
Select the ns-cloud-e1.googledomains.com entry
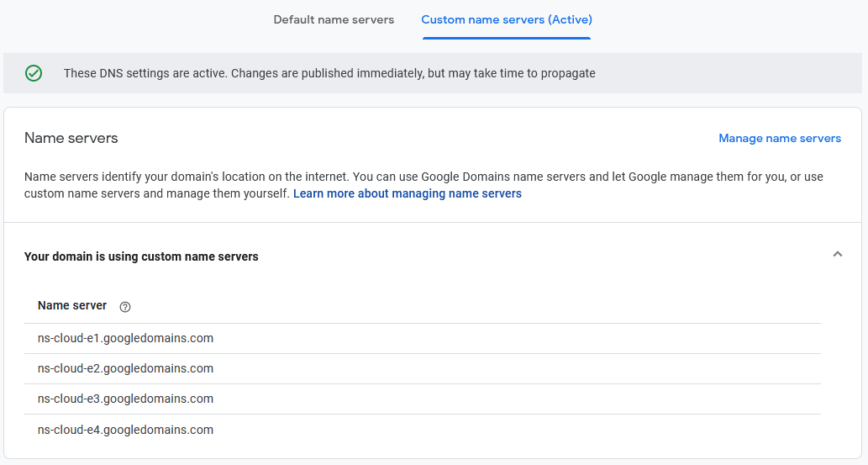coord(125,338)
